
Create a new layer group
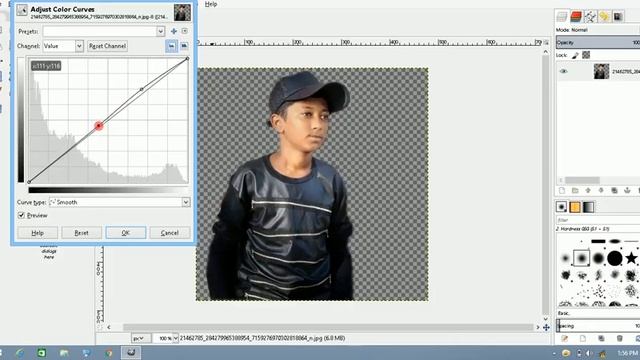[575, 191]
